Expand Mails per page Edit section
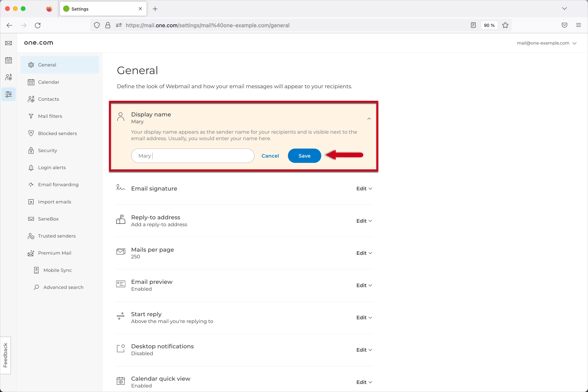588x392 pixels. (x=364, y=253)
